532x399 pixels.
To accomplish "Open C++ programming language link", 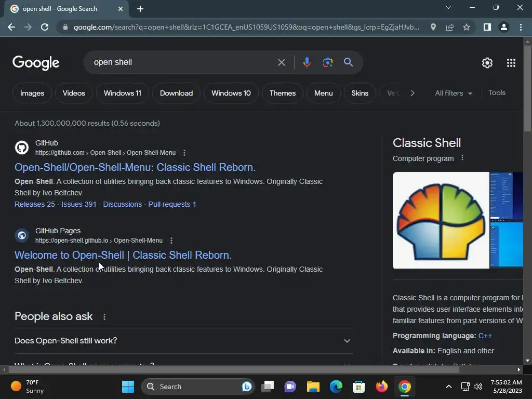I will [x=485, y=336].
